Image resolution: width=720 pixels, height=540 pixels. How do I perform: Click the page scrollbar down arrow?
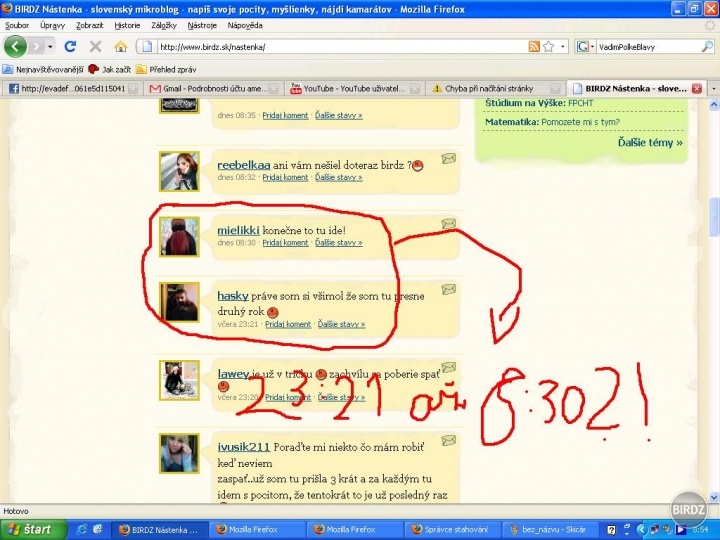(x=714, y=497)
